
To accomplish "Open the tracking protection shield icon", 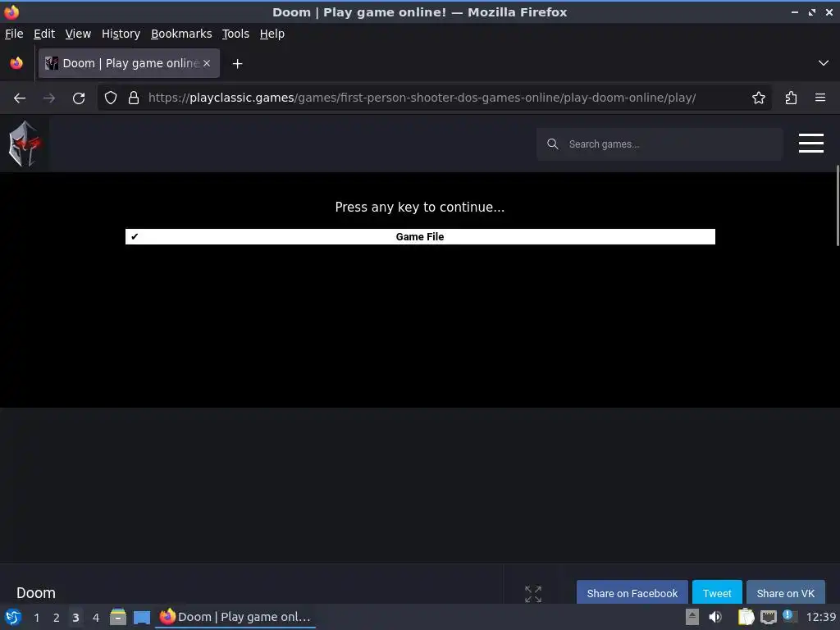I will [x=111, y=98].
